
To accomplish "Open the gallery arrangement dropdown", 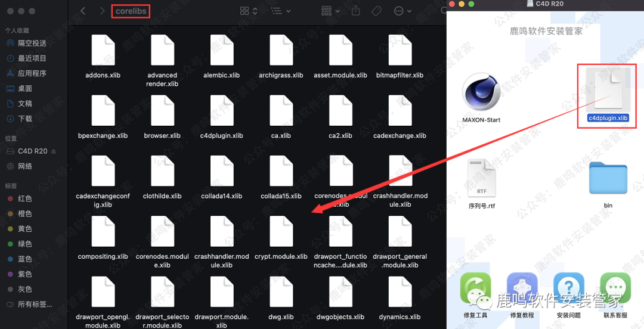I will tap(331, 11).
